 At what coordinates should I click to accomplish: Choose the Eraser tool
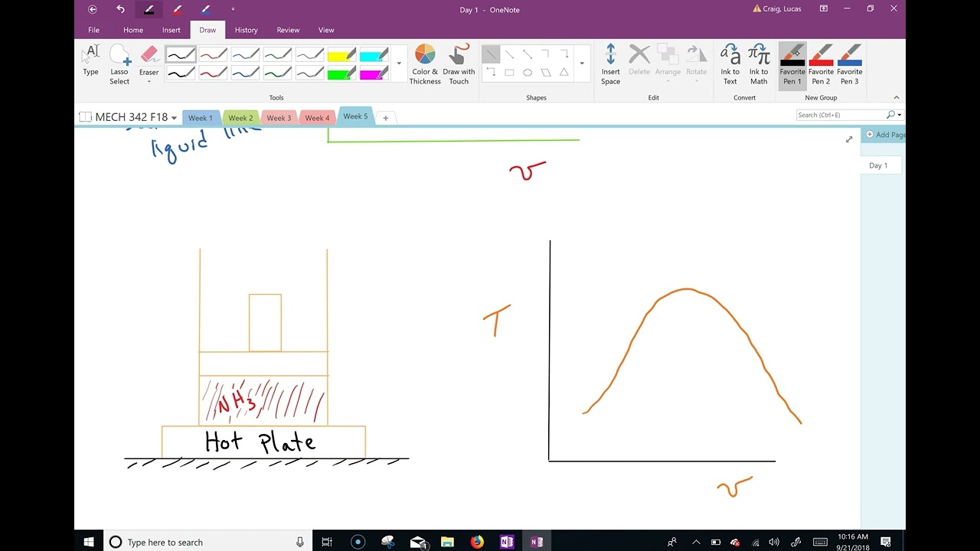(x=149, y=60)
